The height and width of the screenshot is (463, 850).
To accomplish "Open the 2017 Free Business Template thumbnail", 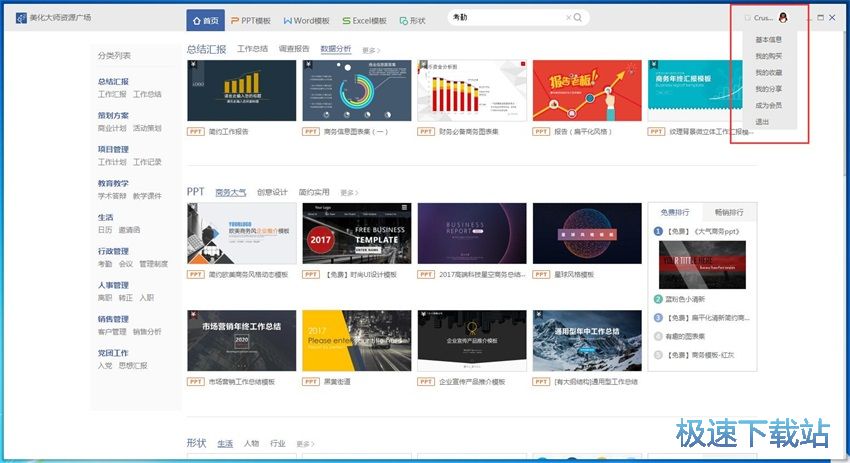I will click(357, 233).
